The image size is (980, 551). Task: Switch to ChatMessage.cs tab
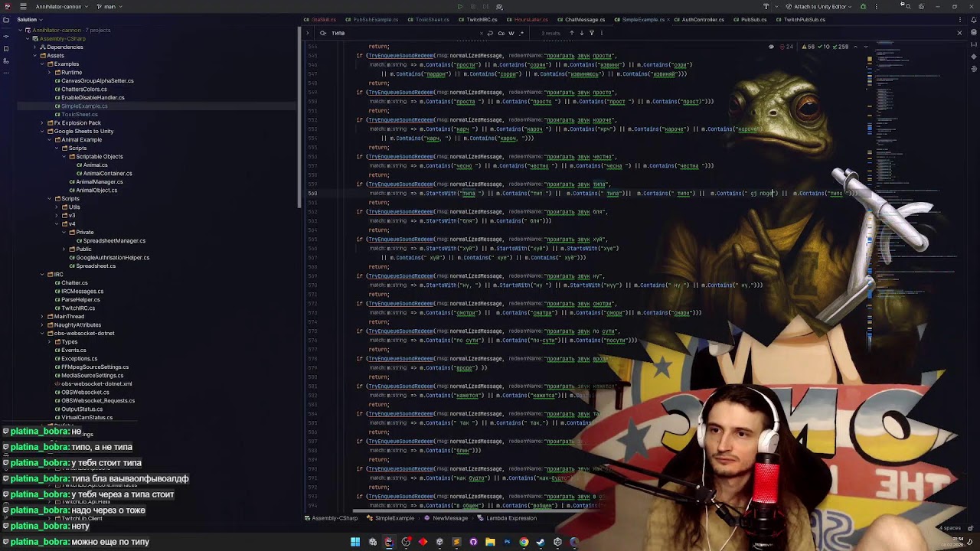click(x=581, y=19)
